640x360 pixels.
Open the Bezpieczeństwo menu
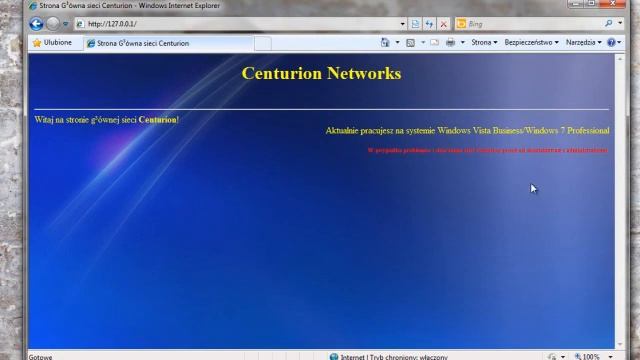pos(531,42)
